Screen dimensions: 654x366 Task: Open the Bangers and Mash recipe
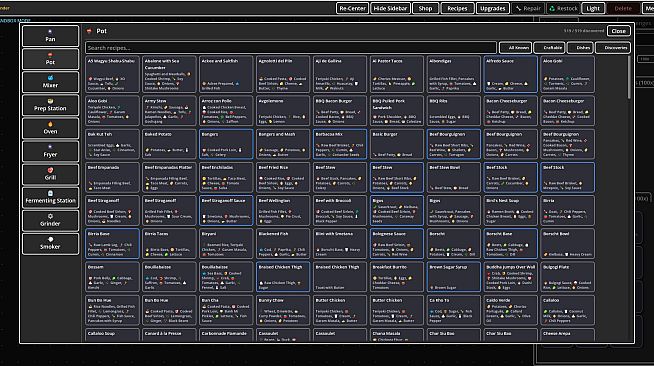coord(283,144)
